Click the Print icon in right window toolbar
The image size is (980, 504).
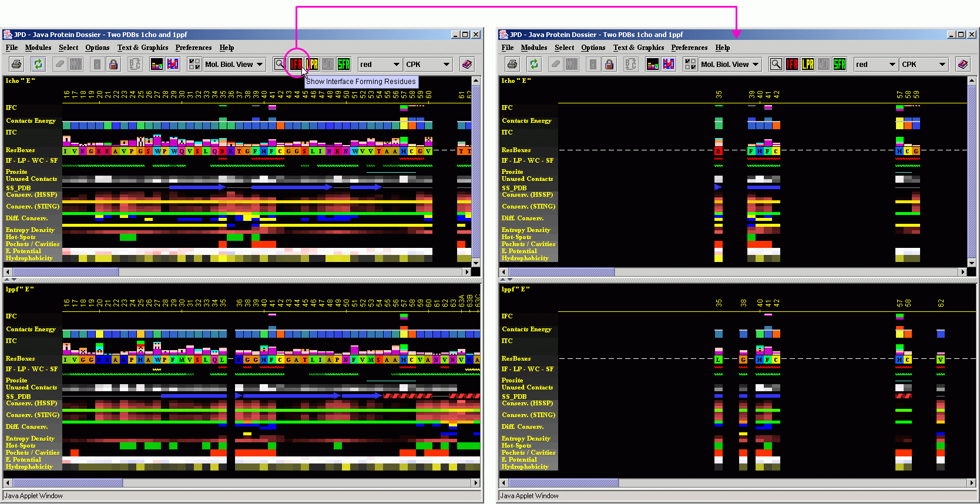[512, 64]
